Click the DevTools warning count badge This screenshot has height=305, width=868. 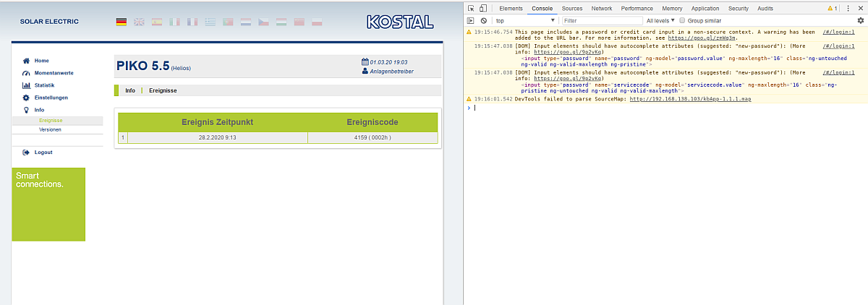tap(833, 8)
